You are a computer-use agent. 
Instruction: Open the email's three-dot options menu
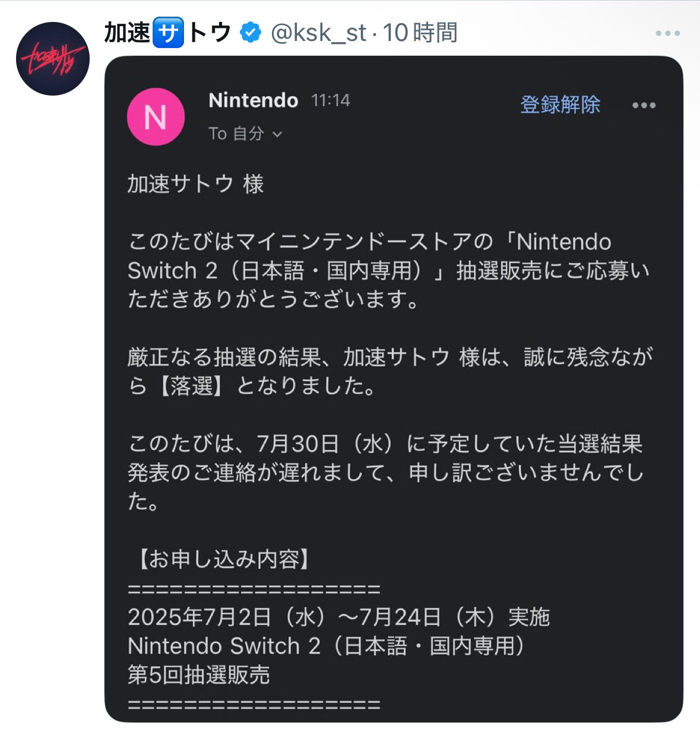[x=644, y=106]
